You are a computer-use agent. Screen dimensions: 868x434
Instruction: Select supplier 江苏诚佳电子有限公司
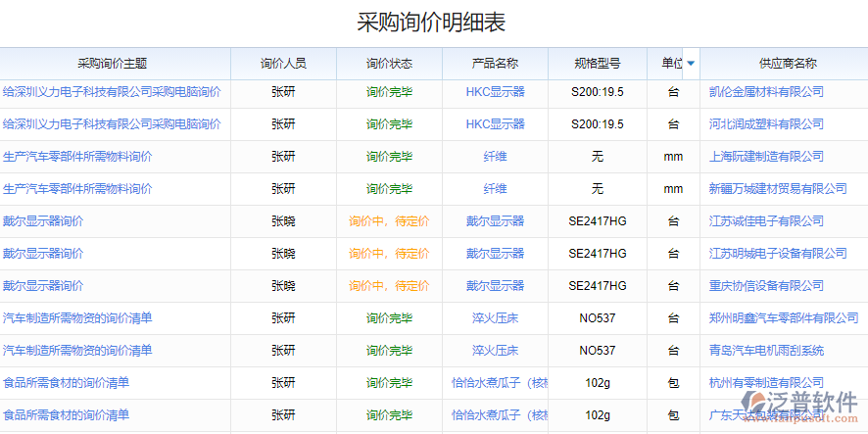pyautogui.click(x=766, y=221)
